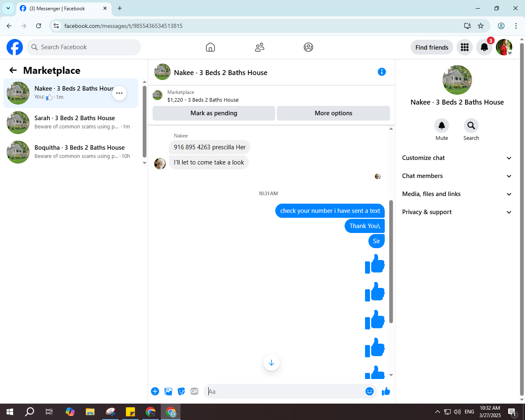The height and width of the screenshot is (420, 525).
Task: Open the emoji picker in message box
Action: pos(370,391)
